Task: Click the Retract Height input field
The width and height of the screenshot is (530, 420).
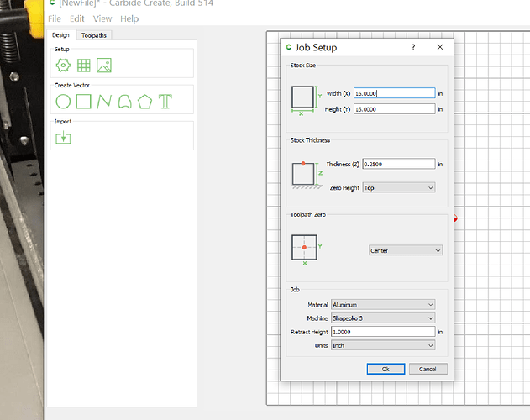Action: pos(383,332)
